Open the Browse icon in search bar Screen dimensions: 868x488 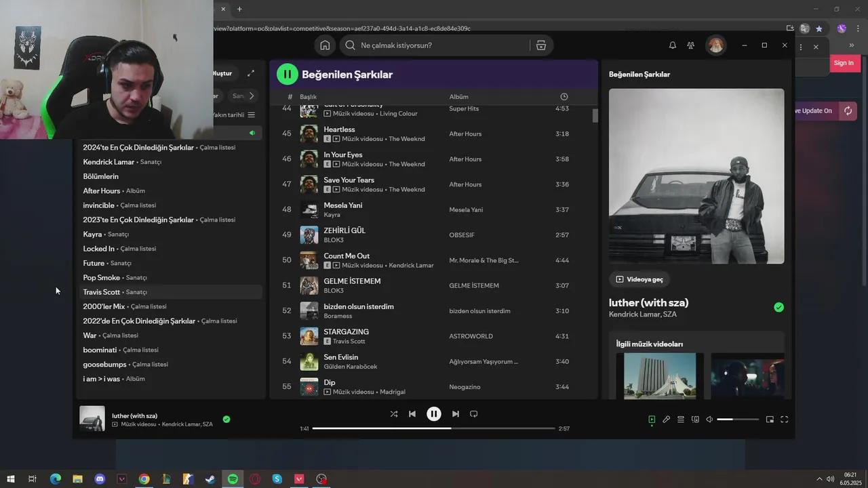coord(540,45)
